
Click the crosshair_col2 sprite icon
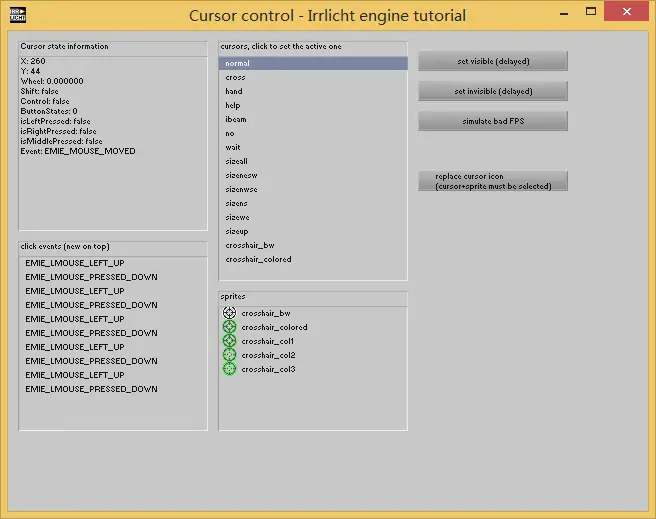pos(229,355)
